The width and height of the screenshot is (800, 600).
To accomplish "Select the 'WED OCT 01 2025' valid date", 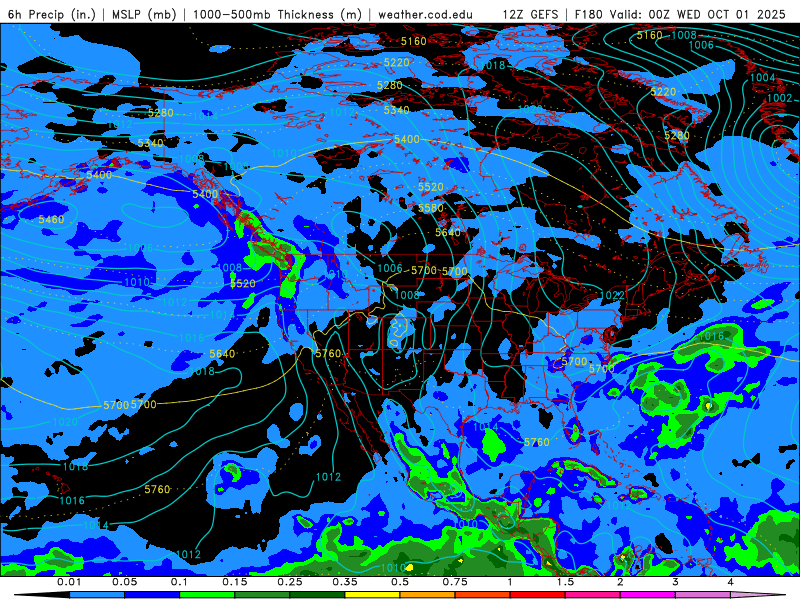I will coord(731,14).
